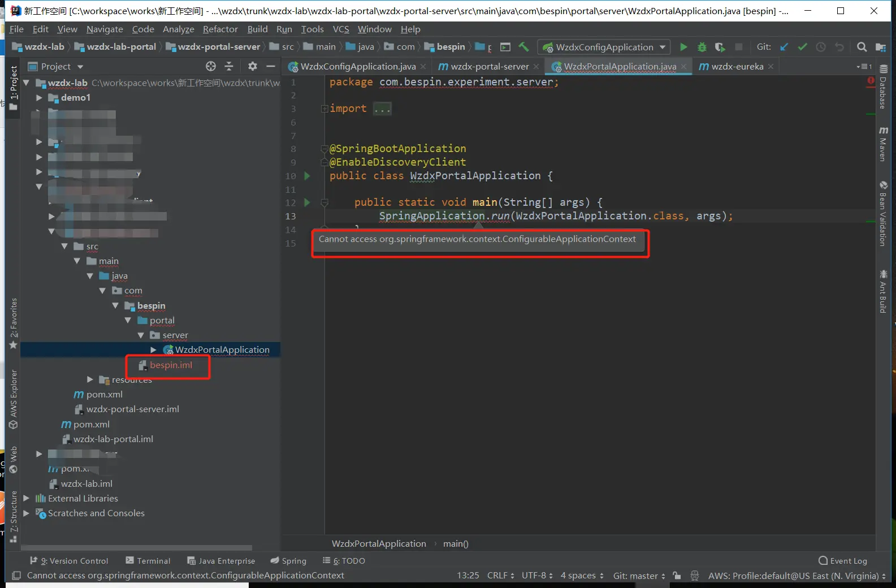Open the Database tool window
Image resolution: width=896 pixels, height=588 pixels.
pos(883,86)
